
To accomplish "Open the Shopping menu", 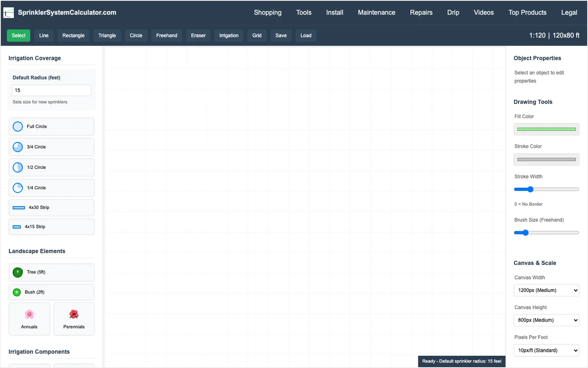I will click(268, 13).
